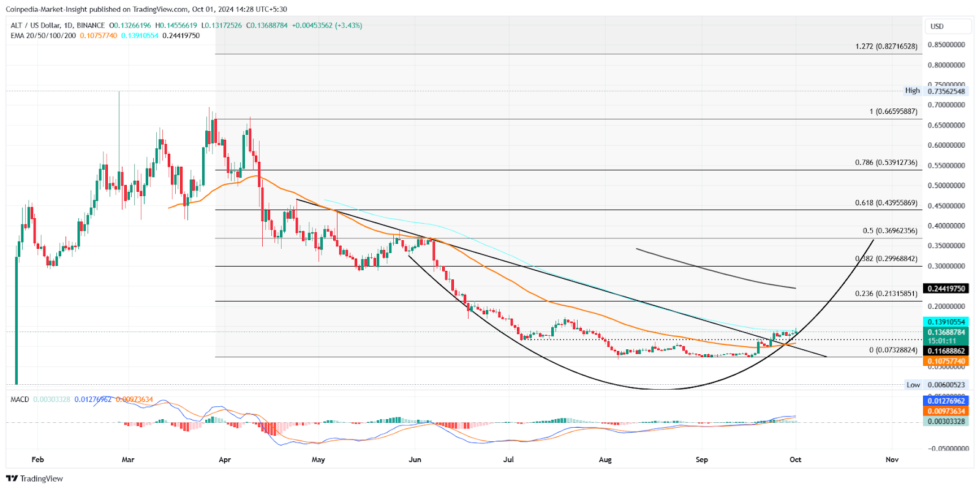Click the 1 (0.66595887) Fibonacci label
The height and width of the screenshot is (489, 980).
tap(894, 112)
